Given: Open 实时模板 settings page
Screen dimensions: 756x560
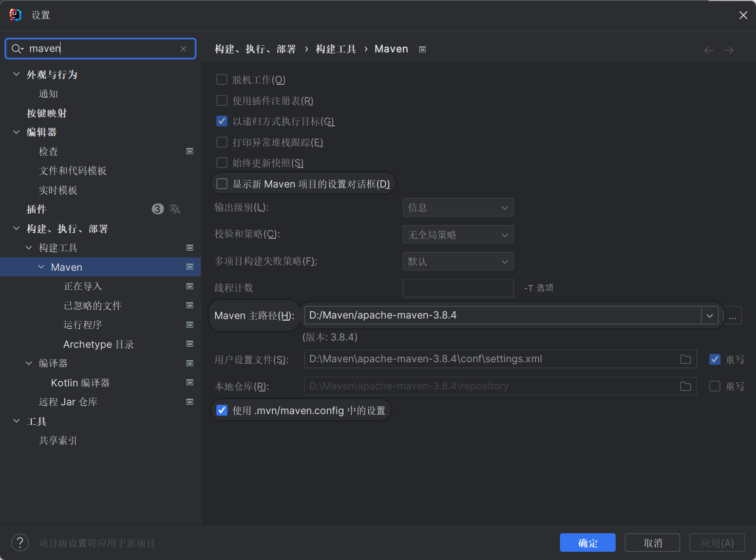Looking at the screenshot, I should pyautogui.click(x=58, y=190).
